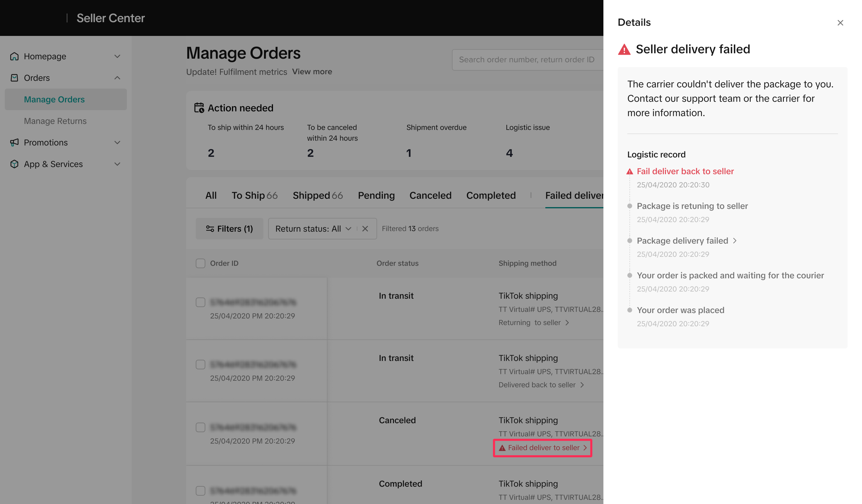862x504 pixels.
Task: Click the Action needed calendar icon
Action: [199, 108]
